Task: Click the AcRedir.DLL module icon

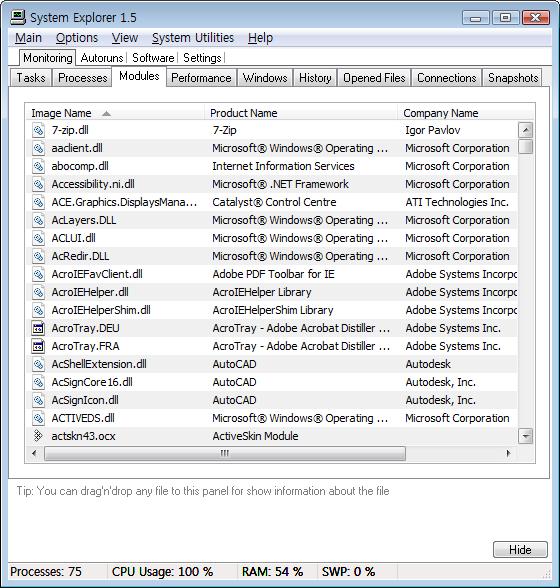Action: (x=38, y=256)
